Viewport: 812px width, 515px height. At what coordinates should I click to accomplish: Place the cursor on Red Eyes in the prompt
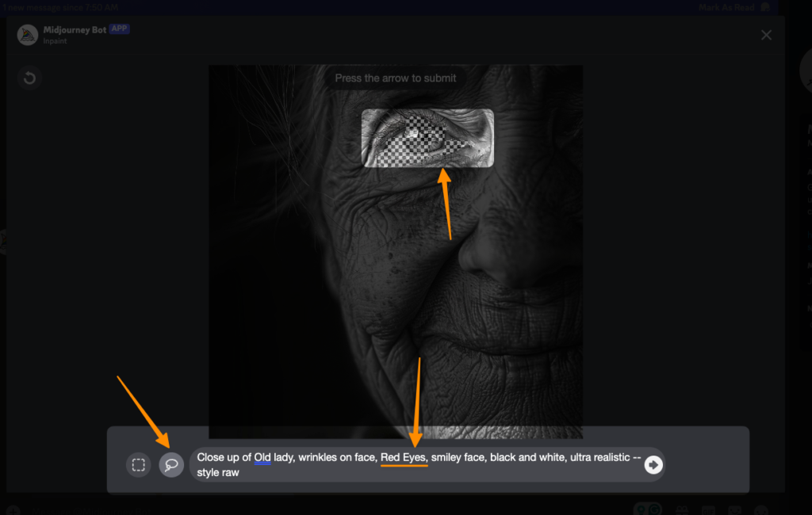404,458
